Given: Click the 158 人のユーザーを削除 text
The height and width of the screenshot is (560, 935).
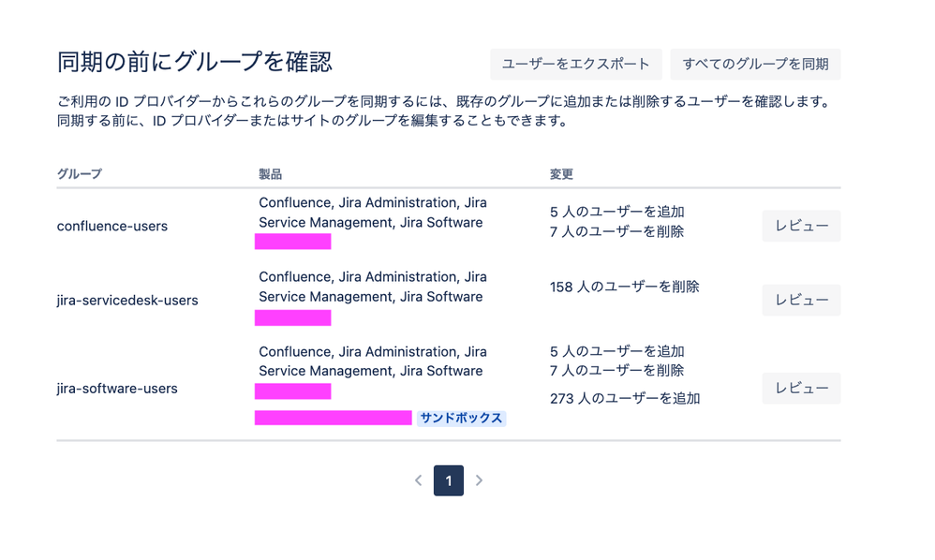Looking at the screenshot, I should pyautogui.click(x=624, y=287).
